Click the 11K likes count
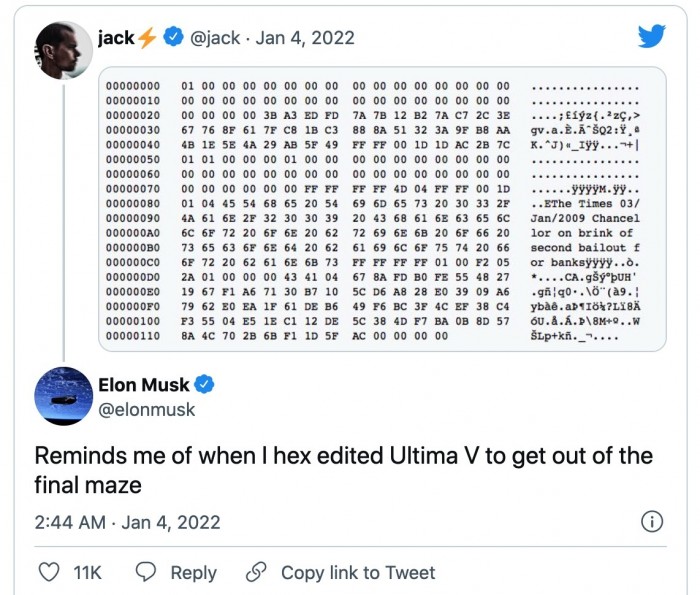Screen dimensions: 700x595 (88, 572)
